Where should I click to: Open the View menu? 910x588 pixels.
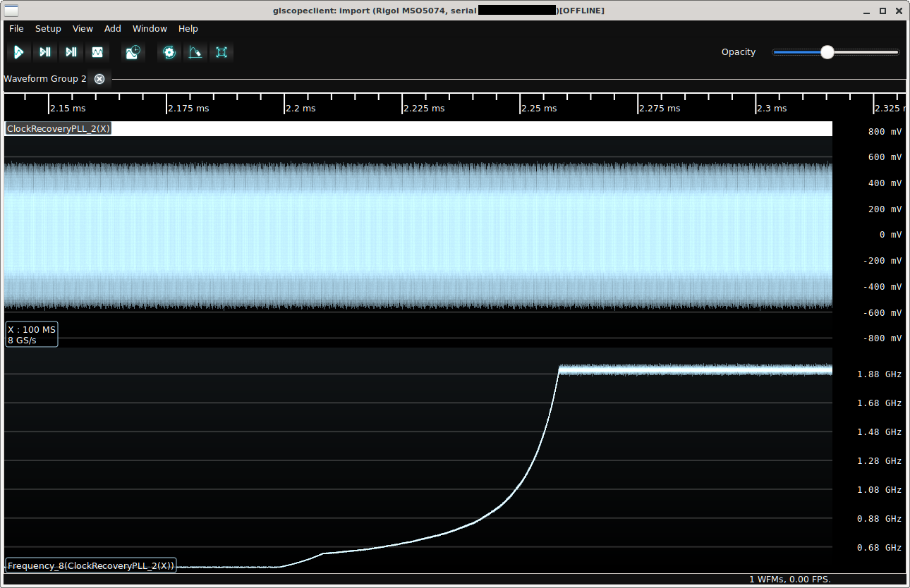[x=83, y=29]
